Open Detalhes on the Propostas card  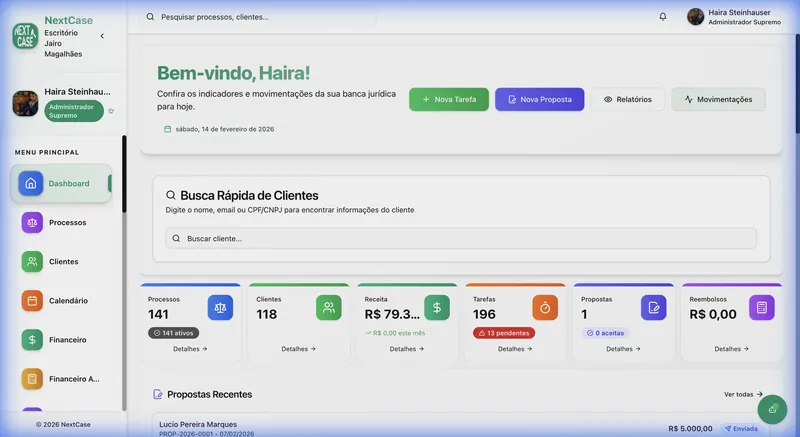coord(623,349)
